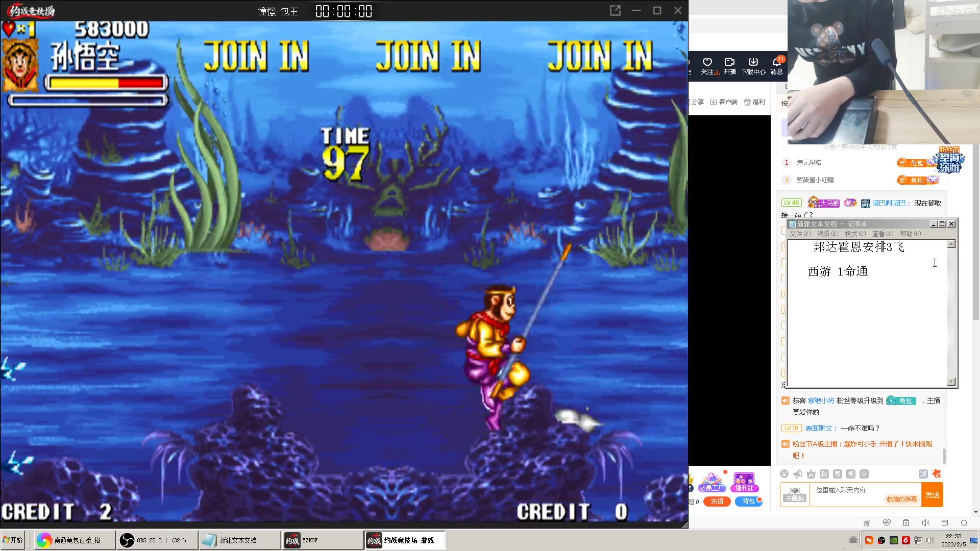Click the 客户端 client download link
Image resolution: width=980 pixels, height=551 pixels.
coord(724,102)
